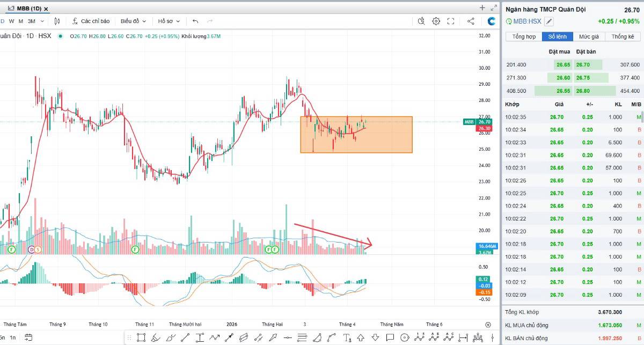Open the 'Tổng hợp' tab

point(524,36)
